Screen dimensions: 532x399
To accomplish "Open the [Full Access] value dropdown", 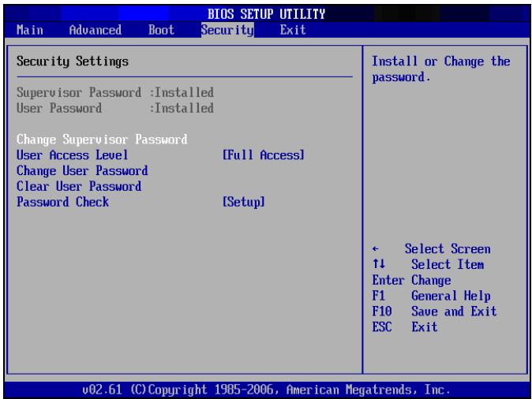I will tap(264, 155).
